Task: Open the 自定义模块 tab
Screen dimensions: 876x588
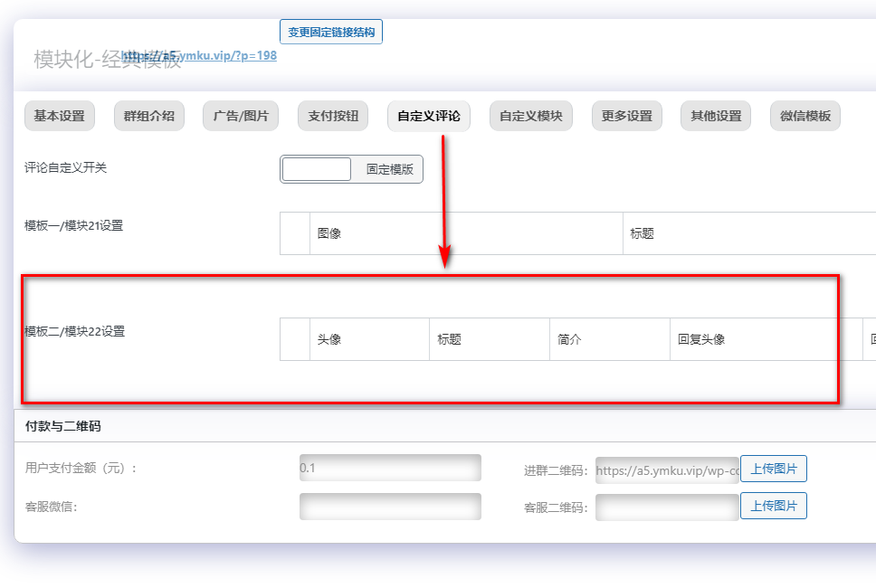Action: 530,116
